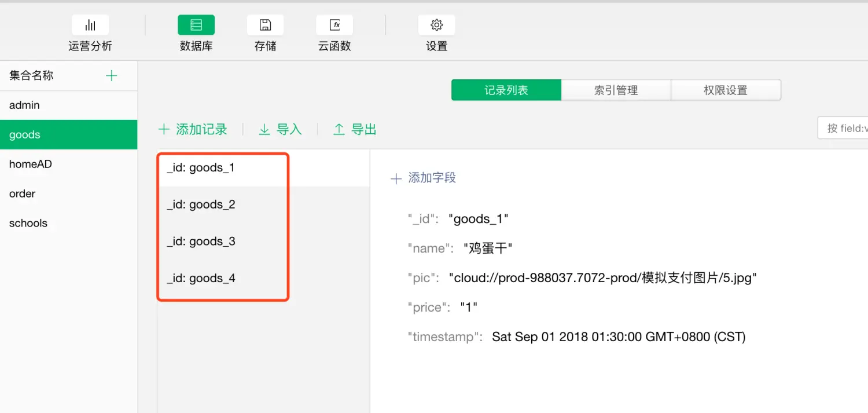The height and width of the screenshot is (413, 868).
Task: Open the 数据库 database section
Action: point(196,32)
